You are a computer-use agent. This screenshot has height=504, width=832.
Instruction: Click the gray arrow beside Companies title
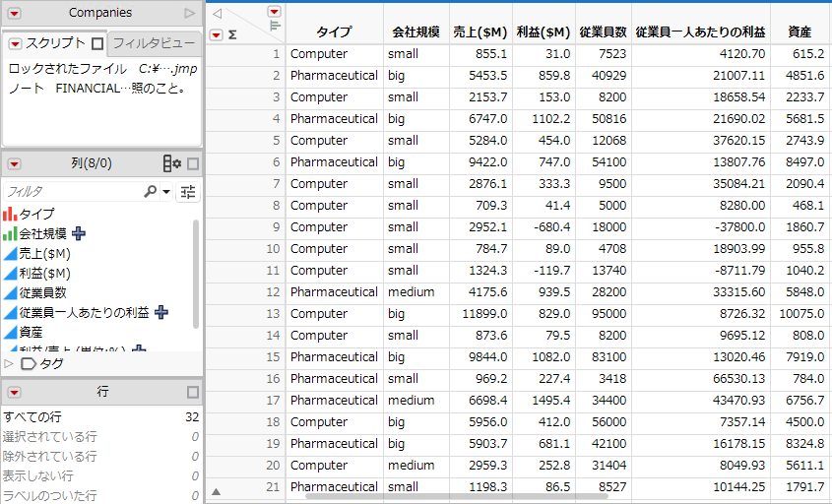[189, 13]
